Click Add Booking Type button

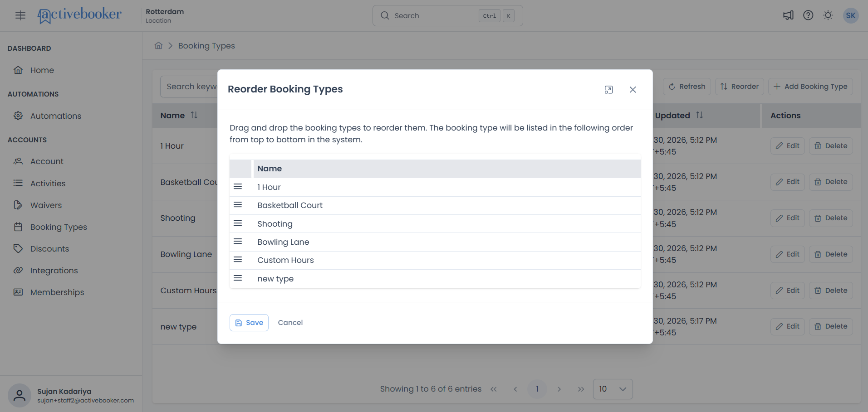point(810,86)
